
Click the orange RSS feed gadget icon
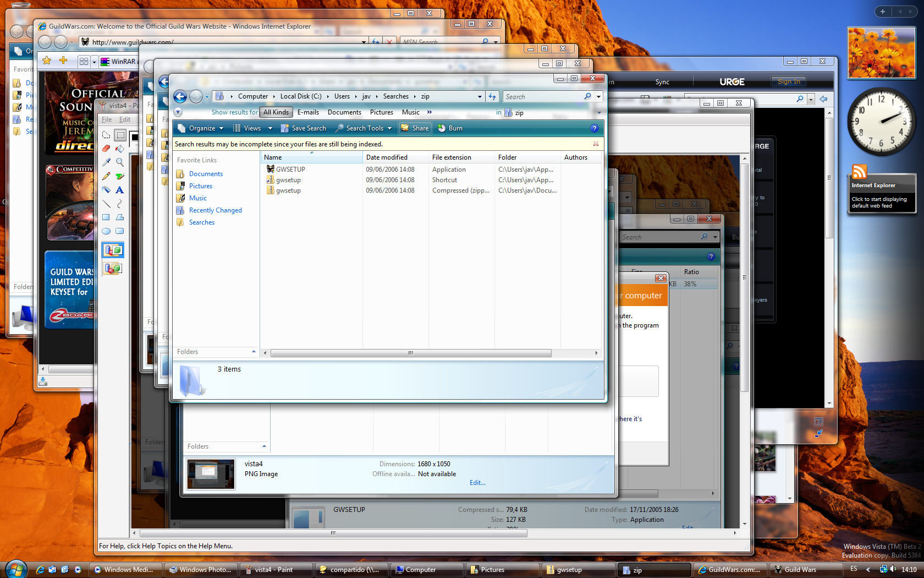point(859,171)
